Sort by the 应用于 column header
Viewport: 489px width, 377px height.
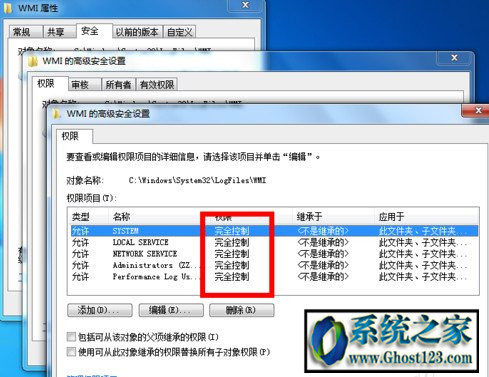click(427, 217)
